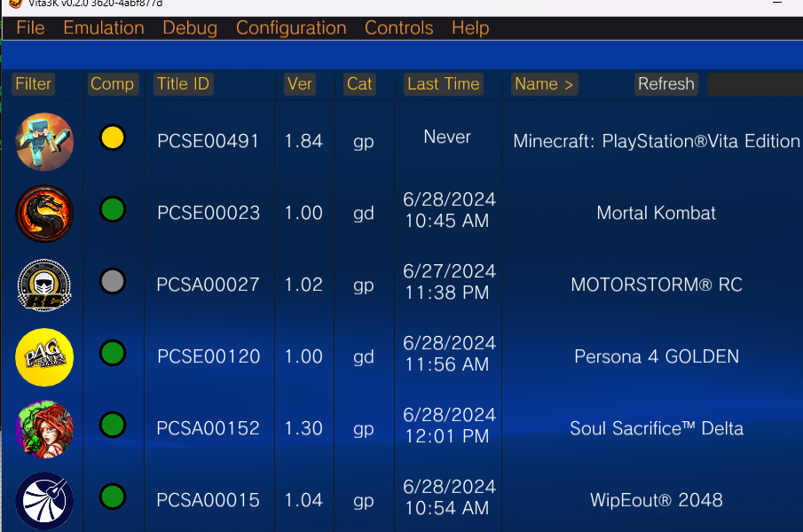
Task: Click WipEout 2048's green compatibility dot
Action: coord(113,497)
